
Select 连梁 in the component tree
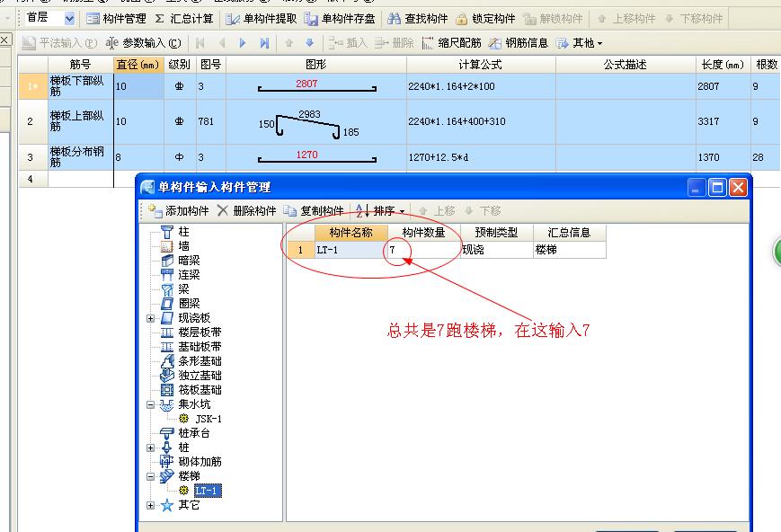189,275
